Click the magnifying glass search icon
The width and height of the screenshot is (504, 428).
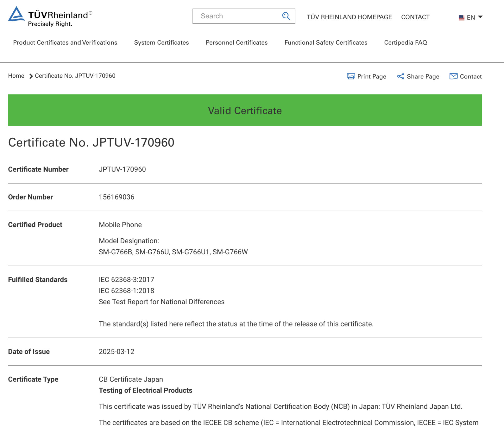286,16
